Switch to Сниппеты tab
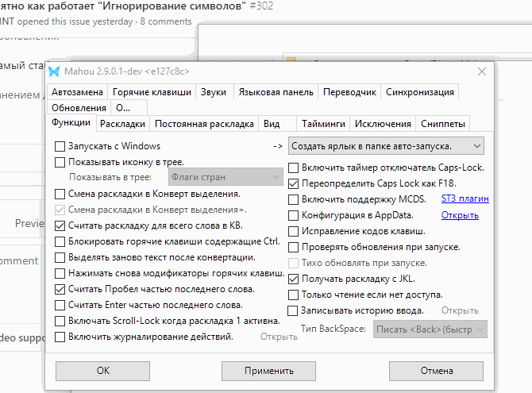The image size is (532, 393). click(x=443, y=124)
